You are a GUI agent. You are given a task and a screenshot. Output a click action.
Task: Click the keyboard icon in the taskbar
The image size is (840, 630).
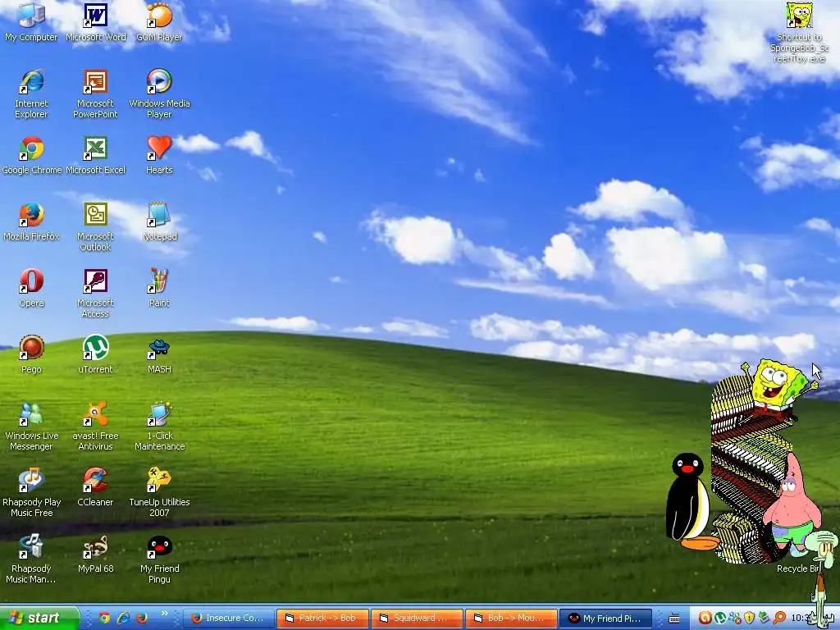(x=674, y=619)
